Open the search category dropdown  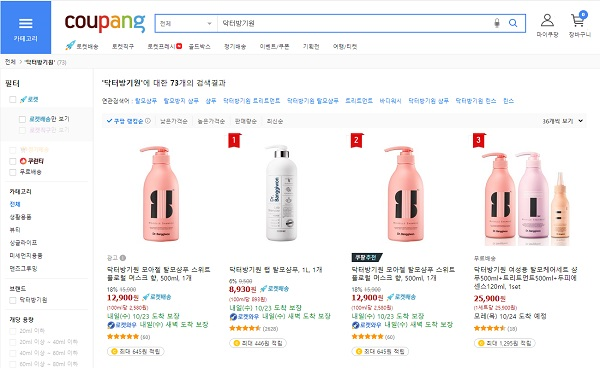pos(186,23)
